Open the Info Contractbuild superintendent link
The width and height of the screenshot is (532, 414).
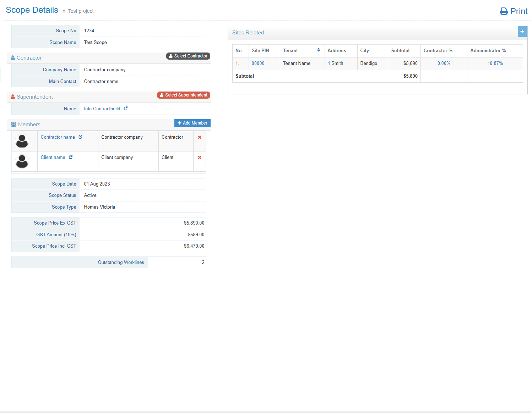coord(102,109)
